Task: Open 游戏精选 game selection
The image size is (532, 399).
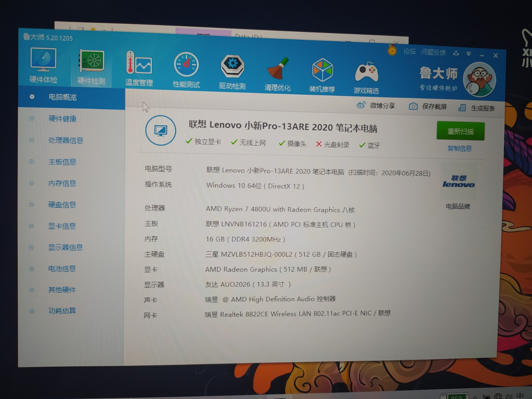Action: (x=366, y=77)
